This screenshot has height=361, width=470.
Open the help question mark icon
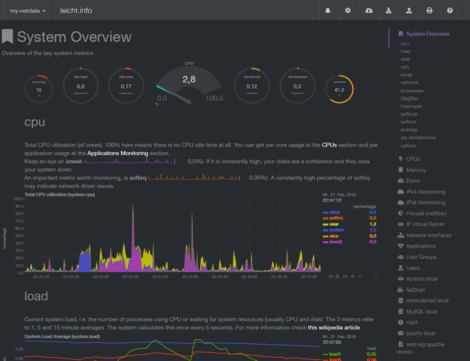tap(450, 10)
